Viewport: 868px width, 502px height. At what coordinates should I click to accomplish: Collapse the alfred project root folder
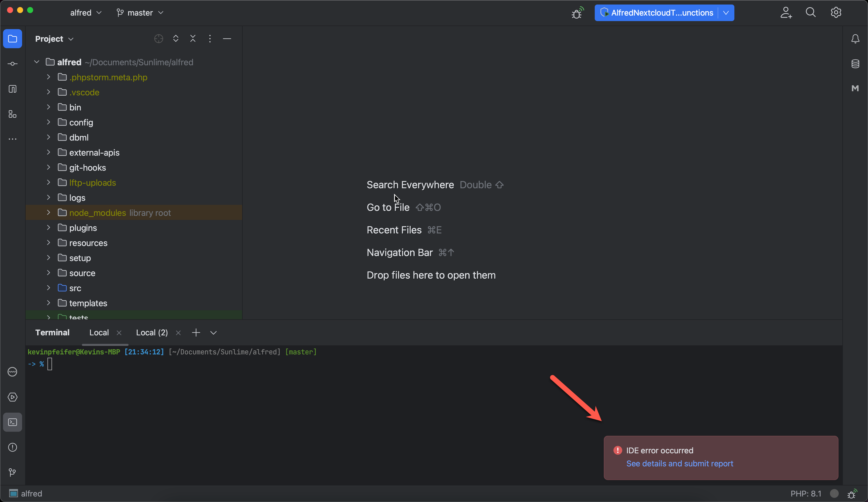click(x=36, y=62)
